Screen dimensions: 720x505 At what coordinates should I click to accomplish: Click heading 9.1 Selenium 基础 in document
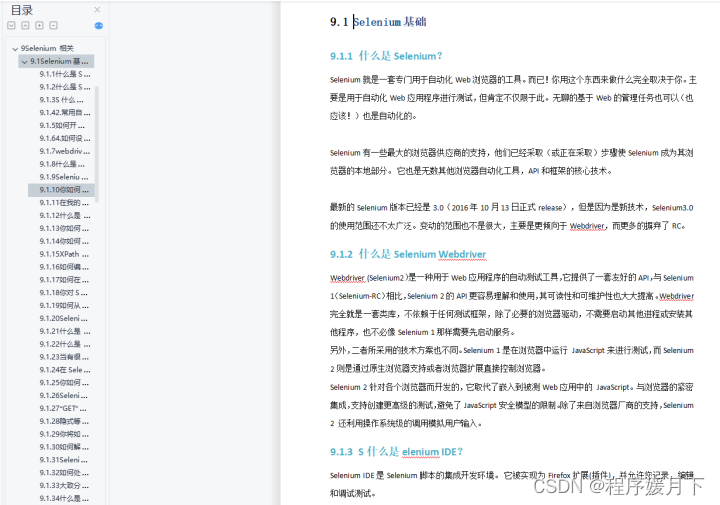coord(378,22)
